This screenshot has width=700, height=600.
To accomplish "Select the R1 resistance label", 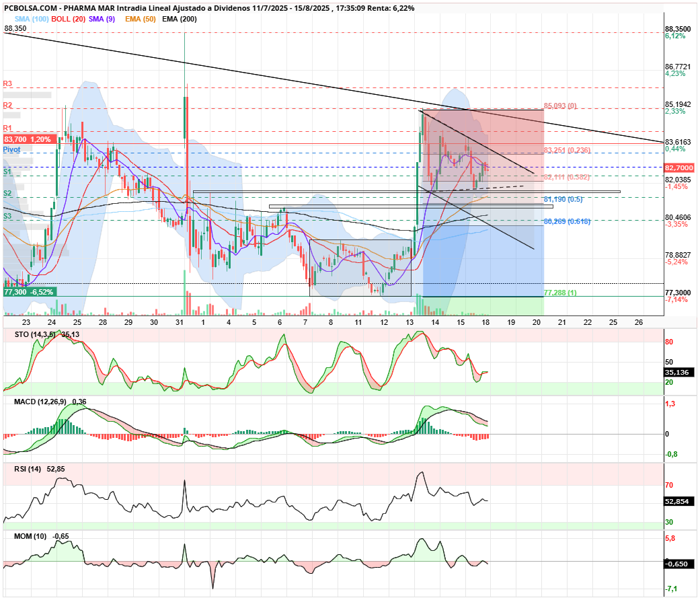I will [x=7, y=128].
